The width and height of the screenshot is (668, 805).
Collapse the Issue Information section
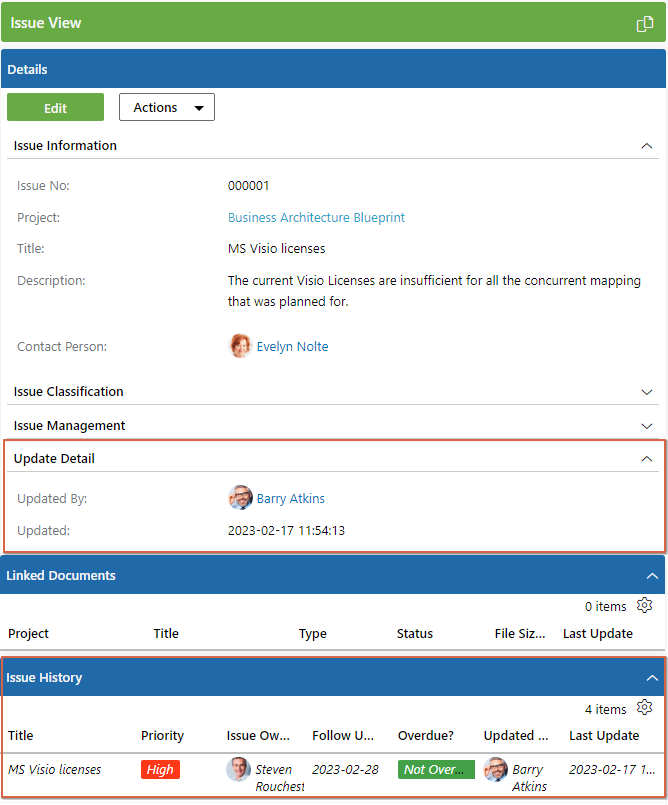[646, 146]
